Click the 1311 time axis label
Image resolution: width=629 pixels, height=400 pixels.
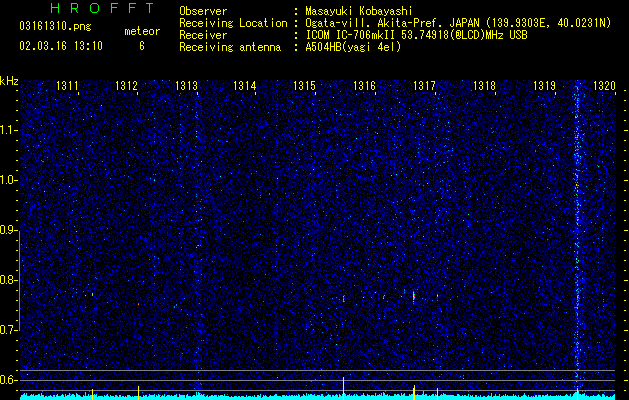click(67, 85)
